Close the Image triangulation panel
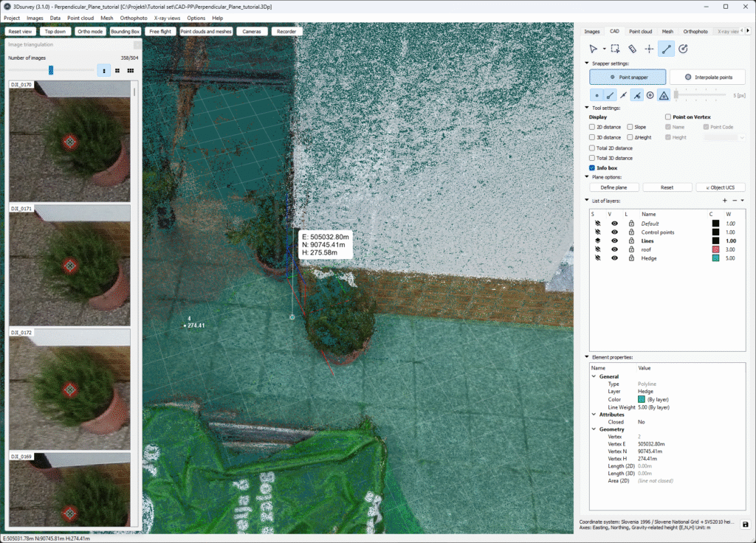Image resolution: width=756 pixels, height=543 pixels. (x=137, y=44)
